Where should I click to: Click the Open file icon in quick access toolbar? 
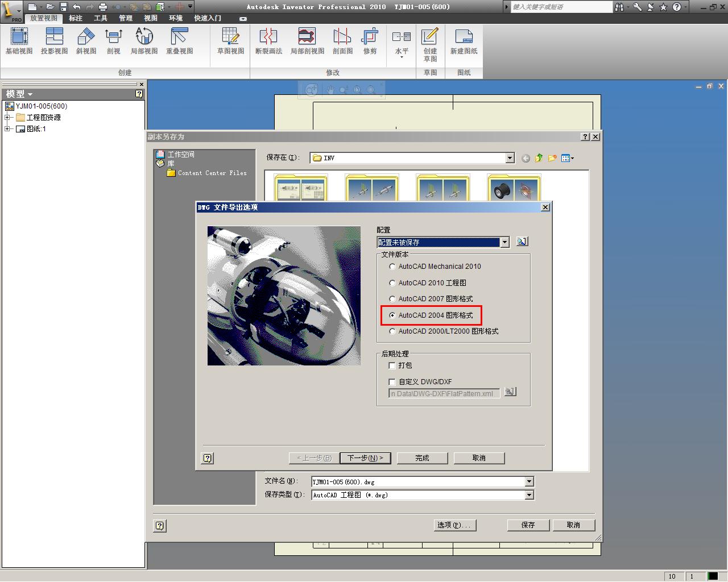[51, 7]
